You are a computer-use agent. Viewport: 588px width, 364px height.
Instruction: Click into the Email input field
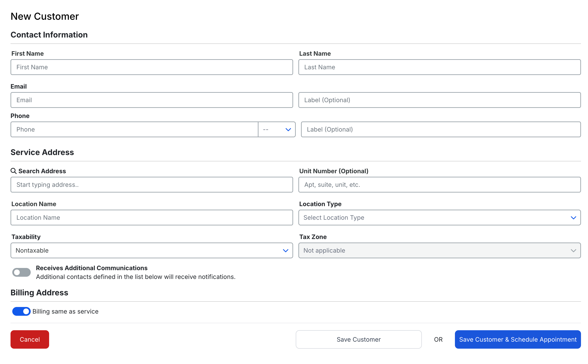point(152,100)
